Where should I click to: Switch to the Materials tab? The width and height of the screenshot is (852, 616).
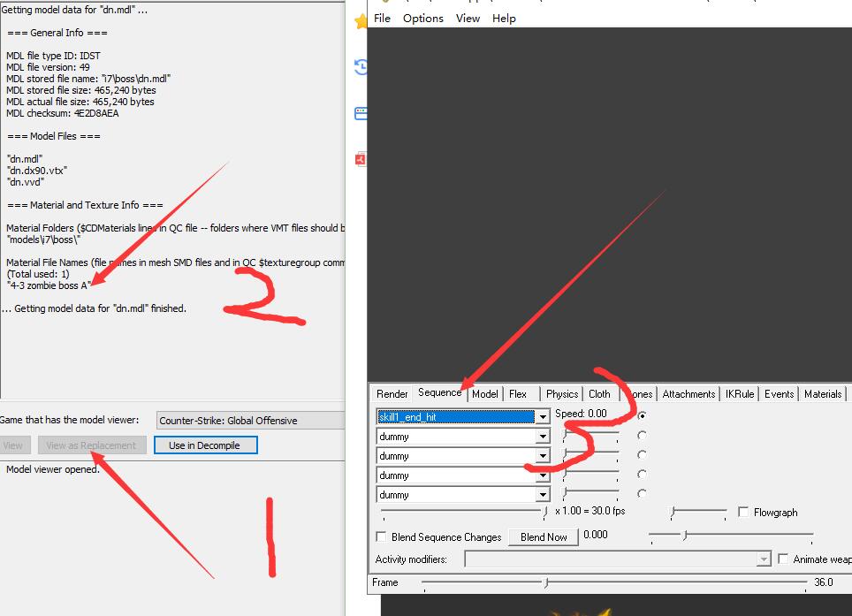click(x=822, y=394)
